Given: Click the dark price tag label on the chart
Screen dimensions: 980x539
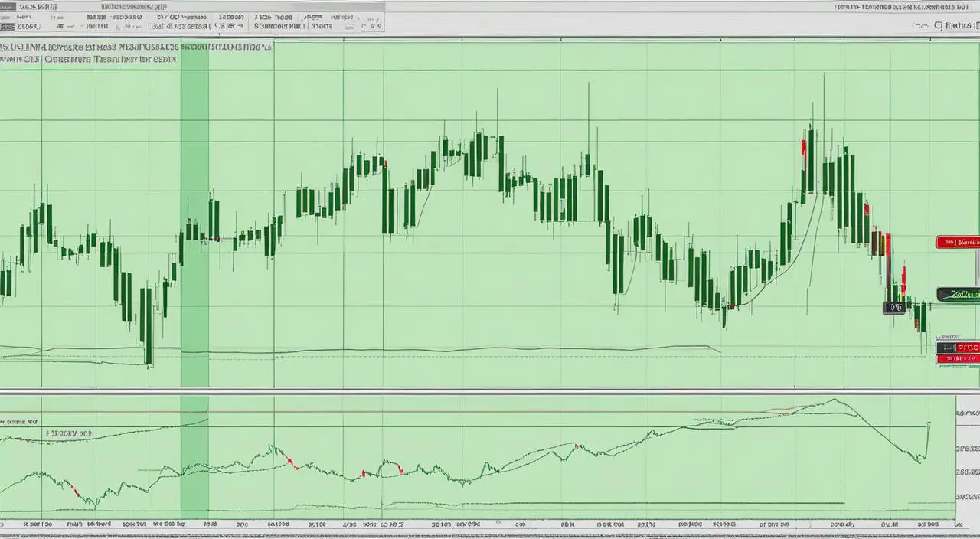Looking at the screenshot, I should point(896,306).
